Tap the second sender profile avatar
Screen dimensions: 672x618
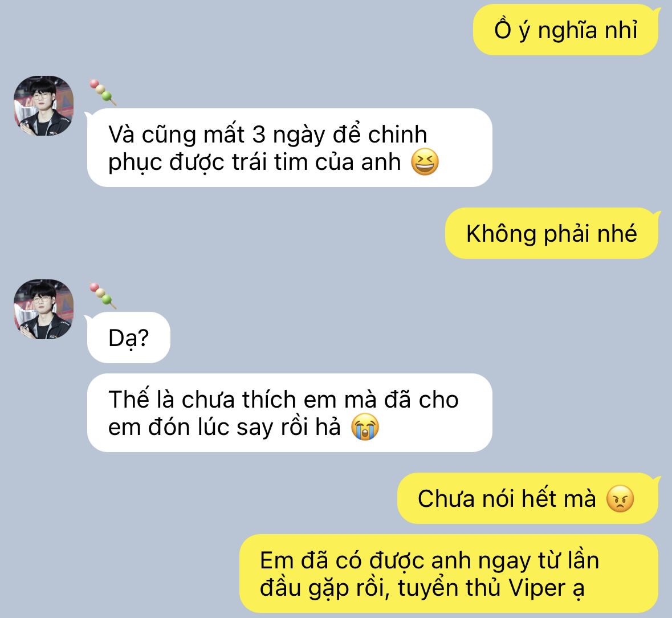pos(44,310)
